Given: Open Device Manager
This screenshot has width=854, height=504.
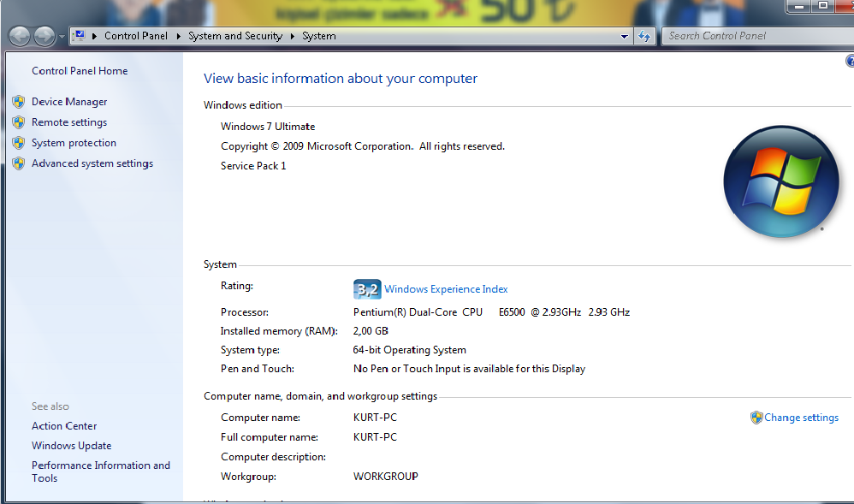Looking at the screenshot, I should pyautogui.click(x=69, y=102).
